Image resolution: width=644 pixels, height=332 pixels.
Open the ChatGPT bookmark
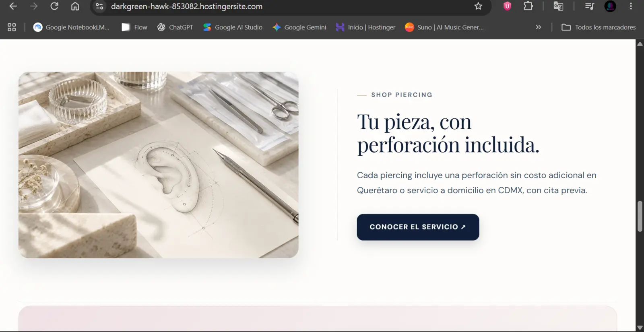click(x=175, y=27)
